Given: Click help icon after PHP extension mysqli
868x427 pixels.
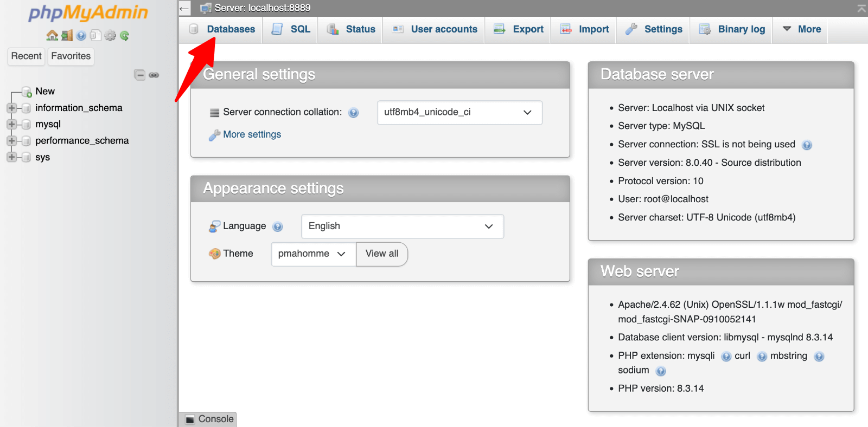Looking at the screenshot, I should (x=726, y=357).
